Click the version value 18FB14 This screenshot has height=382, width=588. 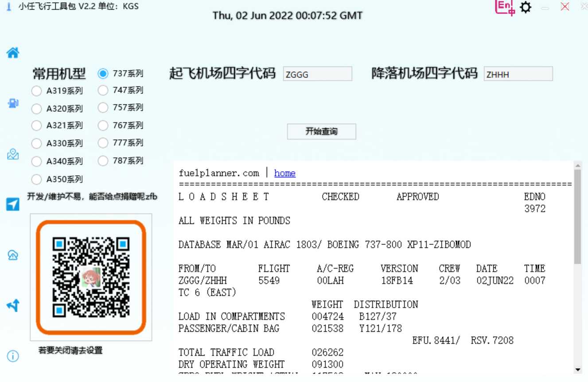[x=397, y=281]
